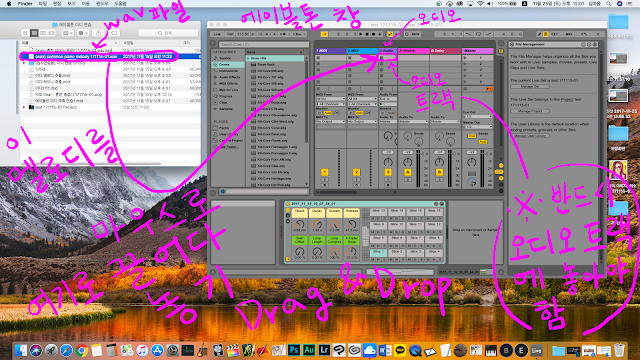Open the Audio Effects category
Image resolution: width=640 pixels, height=360 pixels.
point(229,77)
